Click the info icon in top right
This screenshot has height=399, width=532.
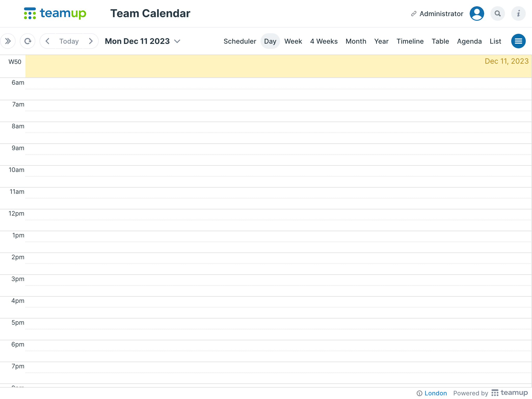point(518,14)
